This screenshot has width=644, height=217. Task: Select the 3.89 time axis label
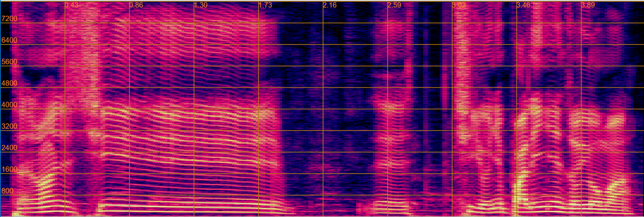(588, 5)
